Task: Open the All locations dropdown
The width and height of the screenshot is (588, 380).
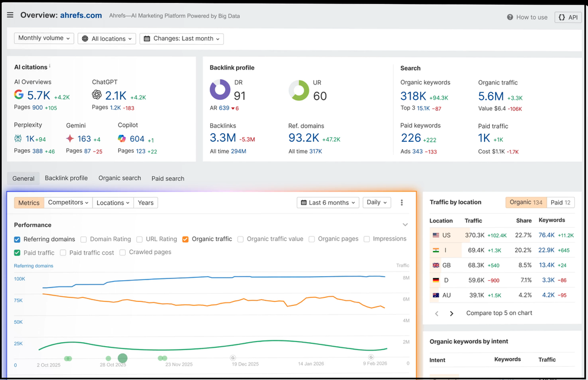Action: pos(107,38)
